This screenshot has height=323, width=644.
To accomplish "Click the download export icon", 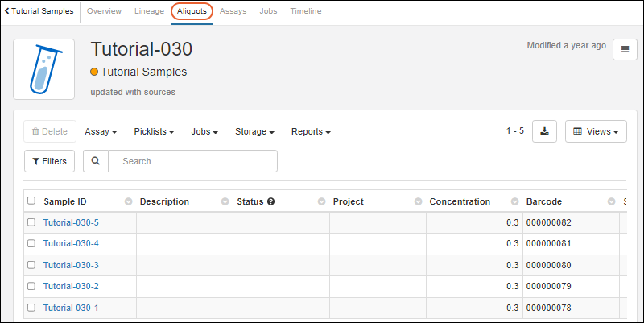I will (545, 131).
